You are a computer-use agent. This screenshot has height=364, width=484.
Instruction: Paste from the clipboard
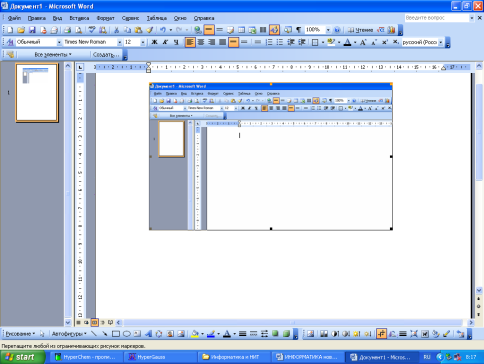click(x=138, y=30)
